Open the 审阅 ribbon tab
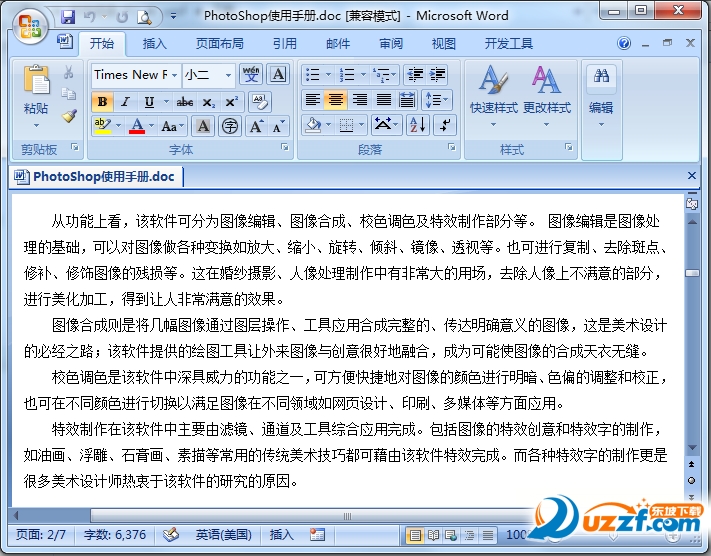 coord(390,44)
